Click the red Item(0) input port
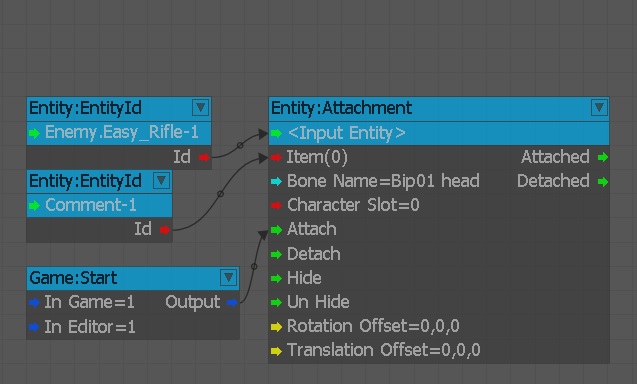This screenshot has height=384, width=637. coord(276,157)
